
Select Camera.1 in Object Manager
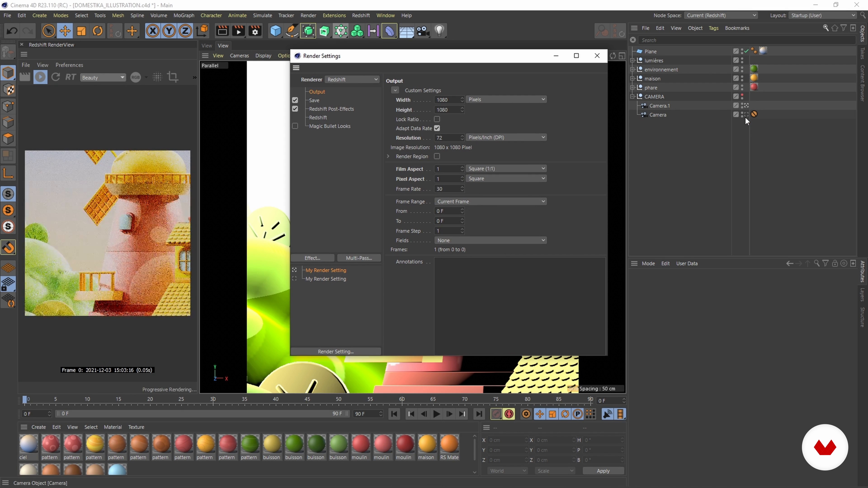tap(659, 106)
